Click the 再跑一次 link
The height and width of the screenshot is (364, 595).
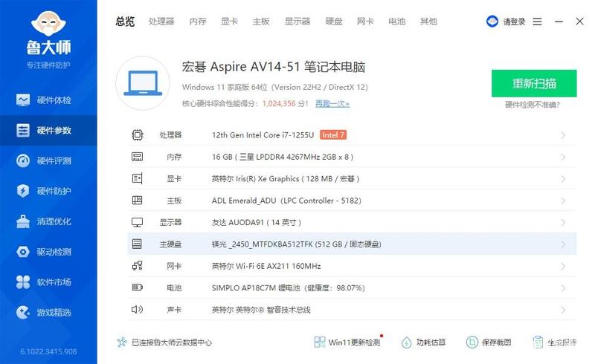(332, 103)
